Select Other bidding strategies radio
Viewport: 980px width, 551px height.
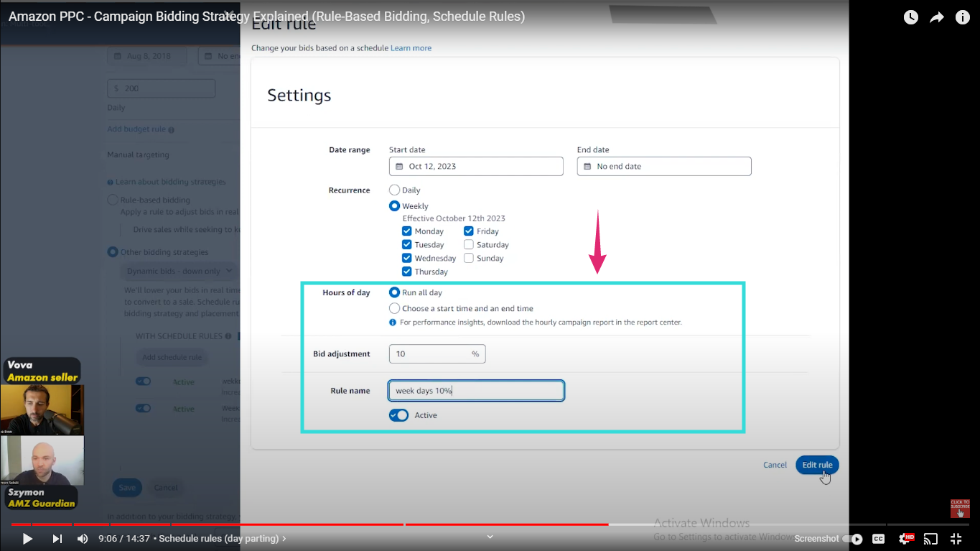tap(113, 252)
